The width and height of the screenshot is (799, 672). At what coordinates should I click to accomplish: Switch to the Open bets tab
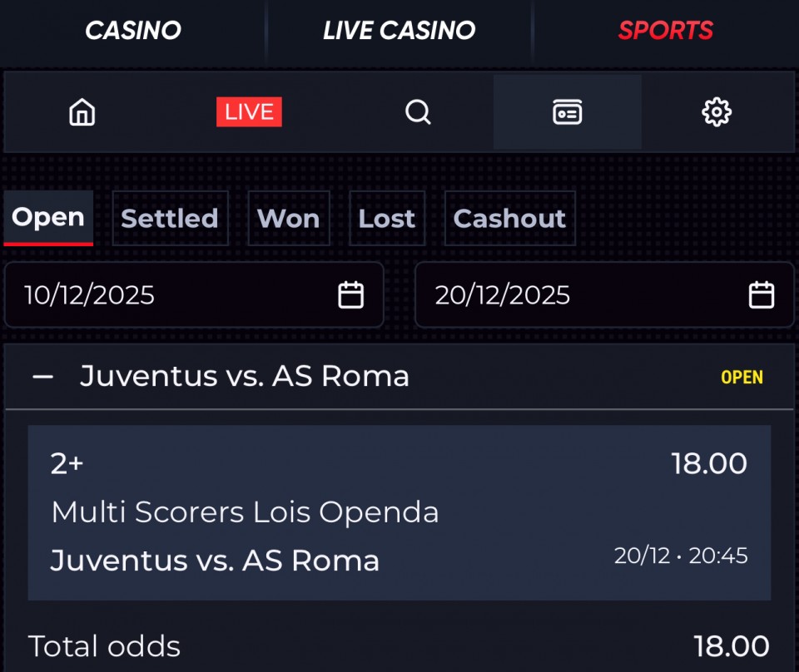point(48,218)
